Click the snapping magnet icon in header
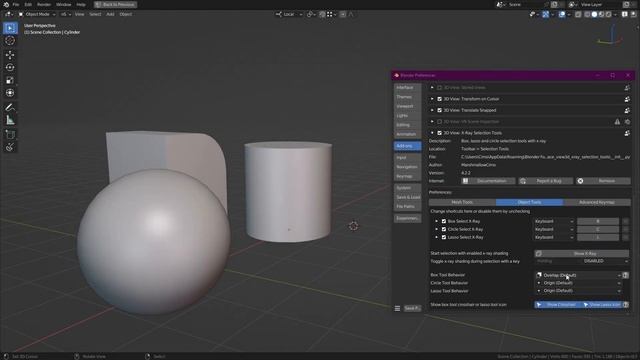The height and width of the screenshot is (360, 640). tap(322, 14)
